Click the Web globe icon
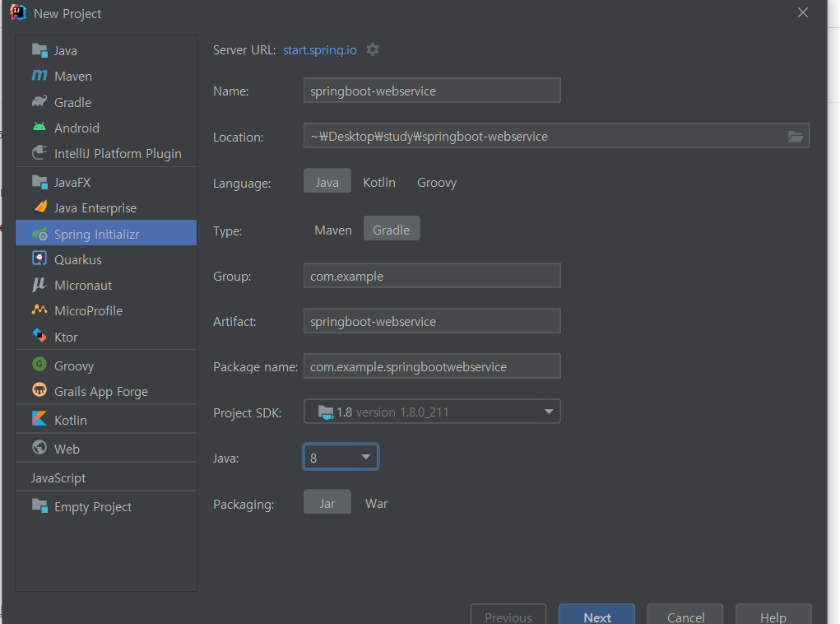Viewport: 840px width, 624px height. pyautogui.click(x=39, y=447)
